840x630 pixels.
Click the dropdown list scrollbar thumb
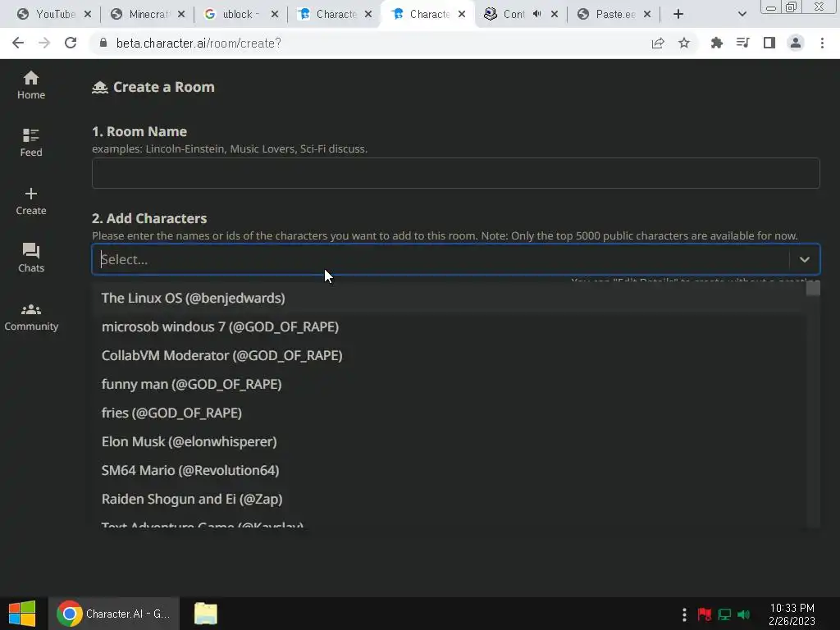pyautogui.click(x=813, y=289)
